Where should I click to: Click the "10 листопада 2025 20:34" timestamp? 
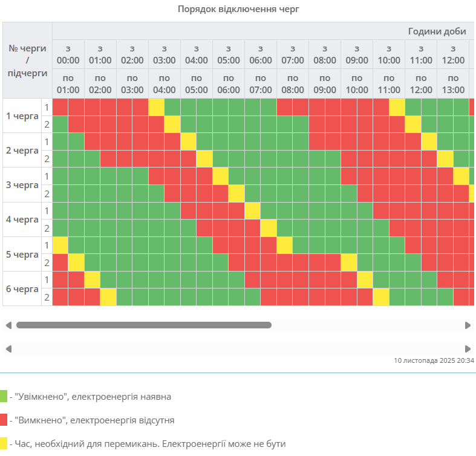click(x=434, y=360)
